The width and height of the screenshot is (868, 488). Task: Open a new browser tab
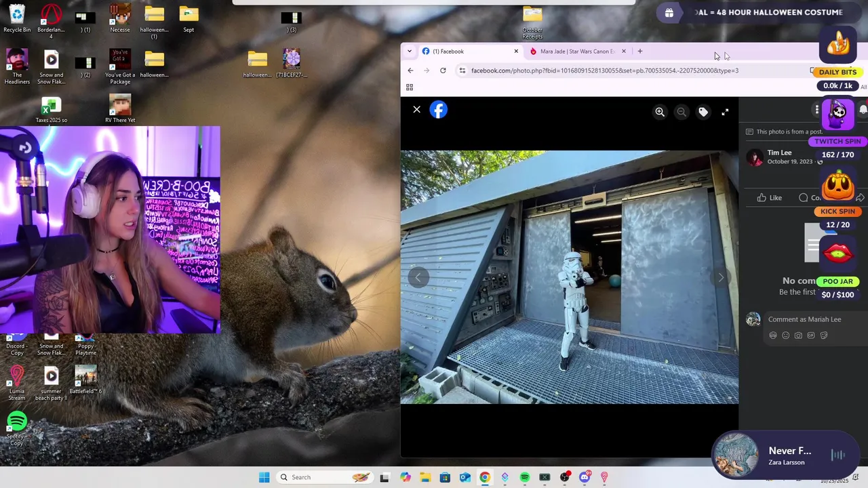coord(639,52)
